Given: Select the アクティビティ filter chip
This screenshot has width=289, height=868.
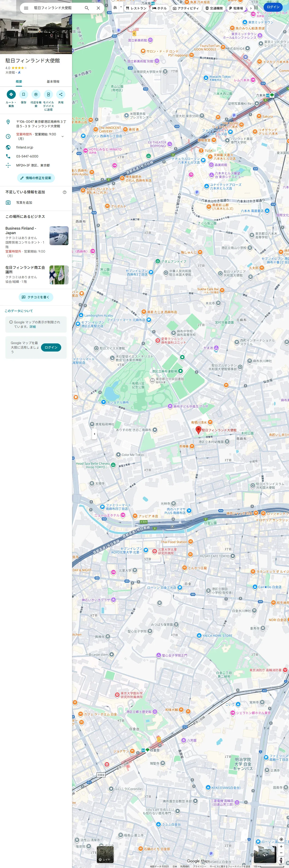Looking at the screenshot, I should point(185,8).
